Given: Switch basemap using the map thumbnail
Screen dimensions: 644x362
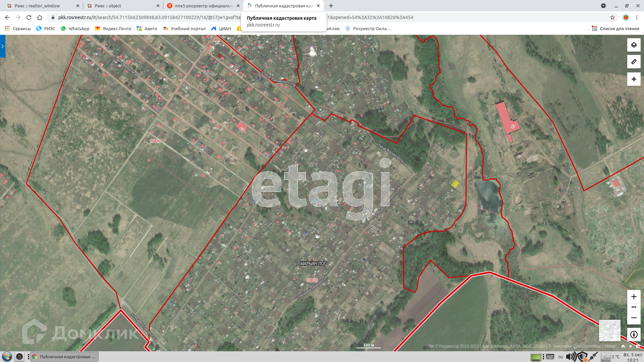Looking at the screenshot, I should pos(609,330).
